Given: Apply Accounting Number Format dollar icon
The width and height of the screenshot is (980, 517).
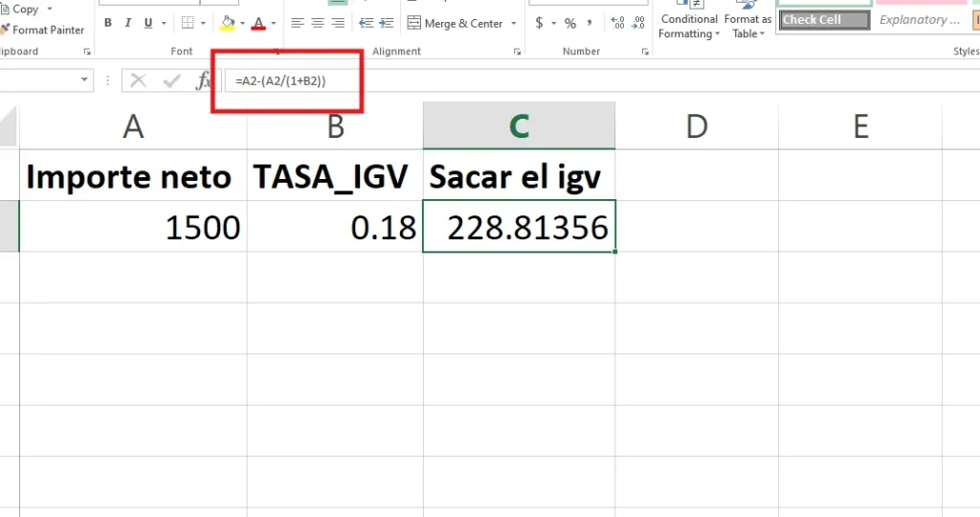Looking at the screenshot, I should point(540,23).
